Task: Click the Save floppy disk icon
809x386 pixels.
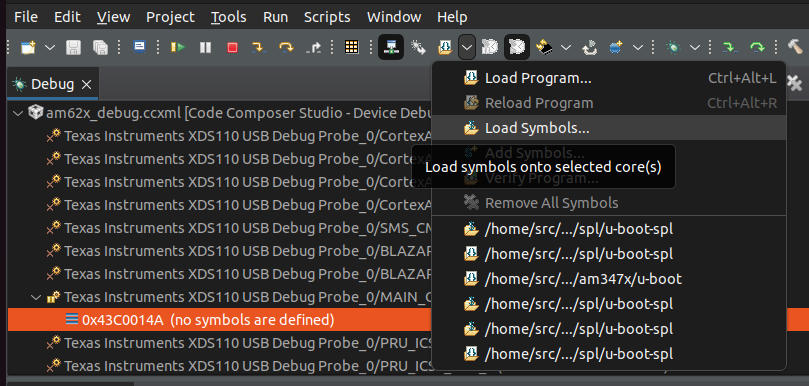Action: pos(73,48)
